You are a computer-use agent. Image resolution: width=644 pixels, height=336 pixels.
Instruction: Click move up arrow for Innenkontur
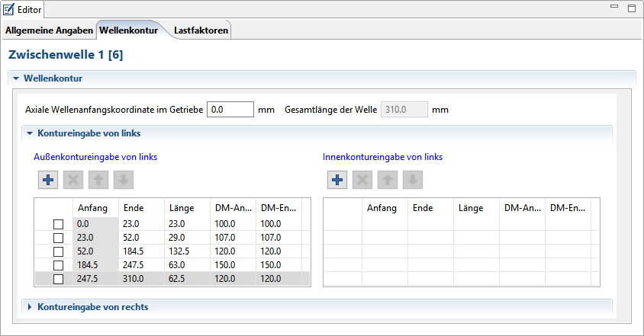pos(388,181)
